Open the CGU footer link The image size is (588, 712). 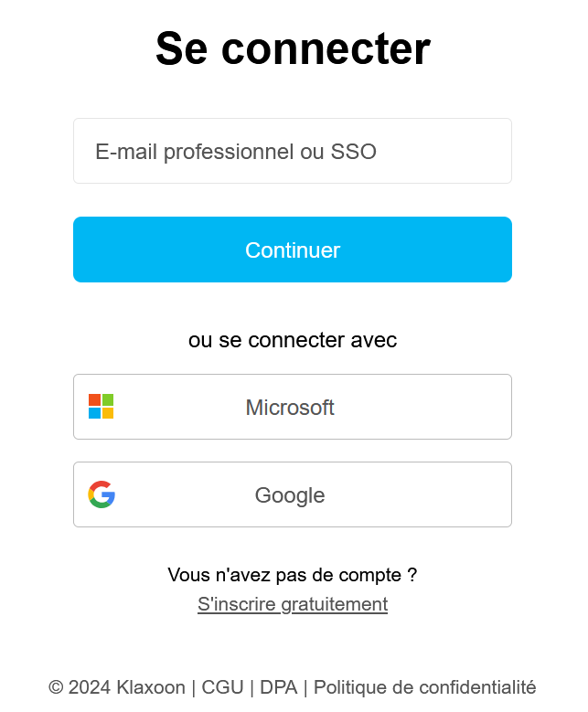(222, 687)
